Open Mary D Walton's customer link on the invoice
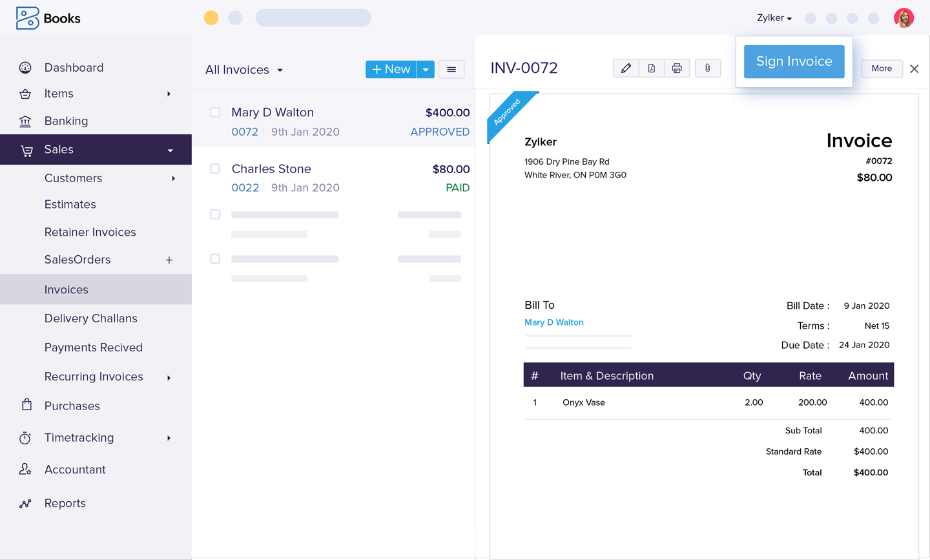930x560 pixels. pyautogui.click(x=553, y=322)
